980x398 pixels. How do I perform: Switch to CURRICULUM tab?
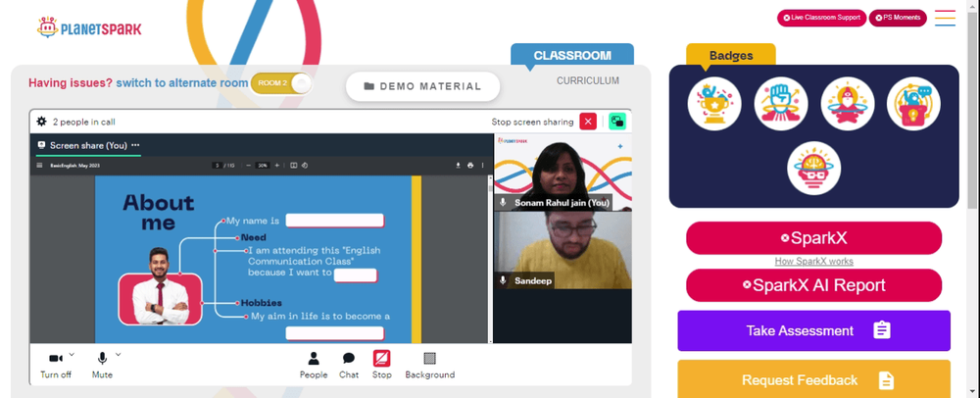click(587, 80)
